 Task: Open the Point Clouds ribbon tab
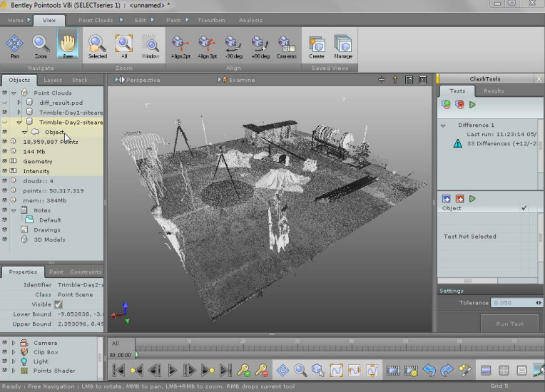[96, 20]
